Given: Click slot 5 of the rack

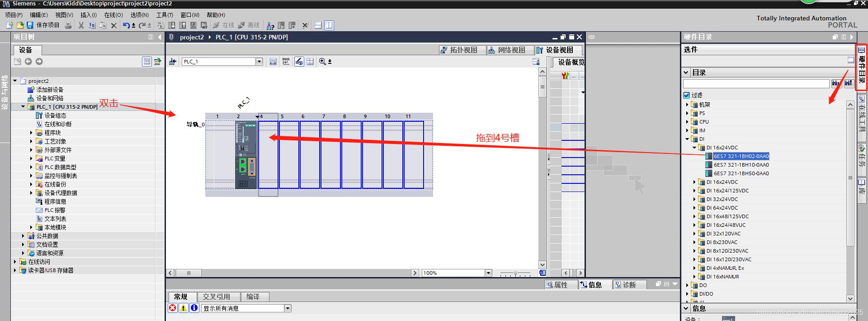Looking at the screenshot, I should pyautogui.click(x=289, y=155).
